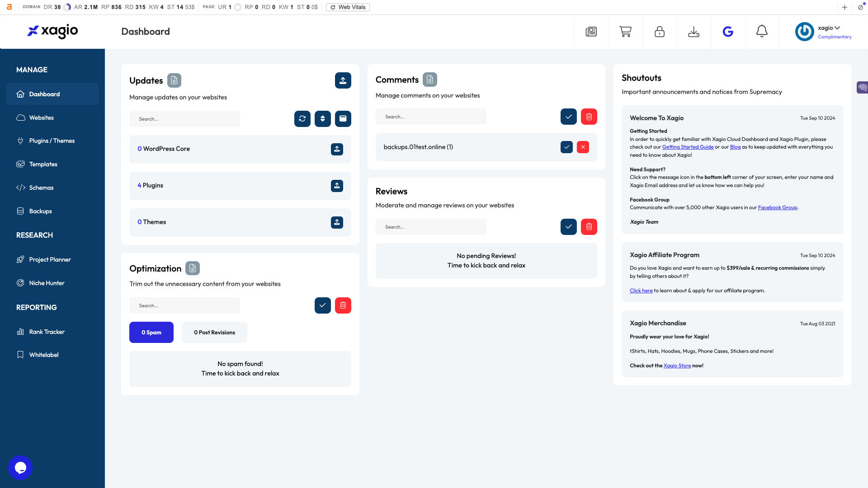Click the refresh updates icon
This screenshot has height=488, width=868.
click(x=302, y=119)
